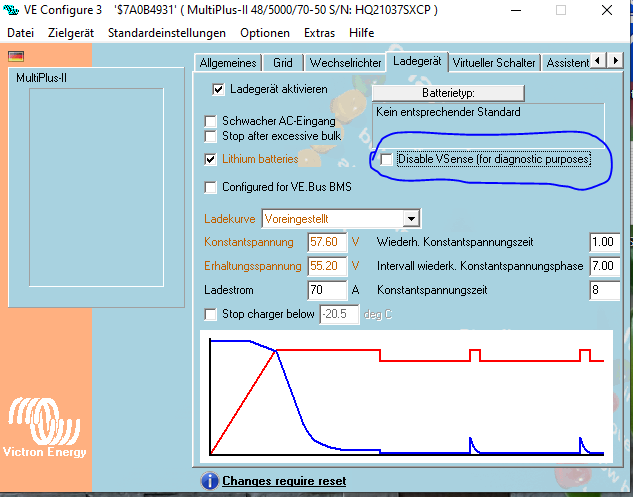633x497 pixels.
Task: Click the MultiPlus-II device panel box
Action: click(x=96, y=187)
